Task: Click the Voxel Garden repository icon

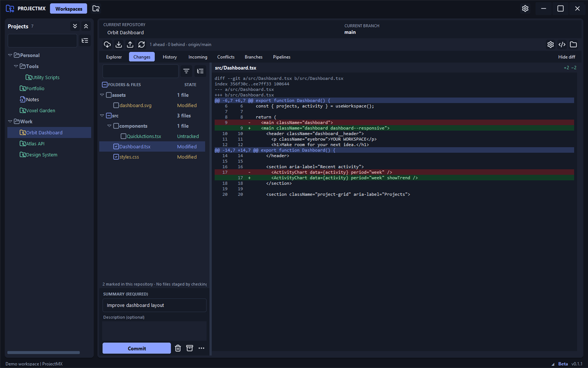Action: click(22, 110)
